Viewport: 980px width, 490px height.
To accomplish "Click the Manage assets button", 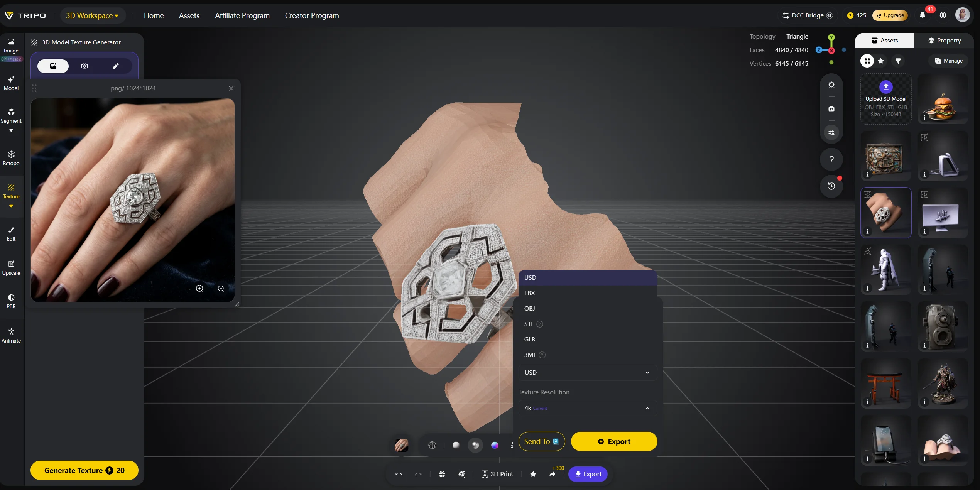I will pos(948,61).
